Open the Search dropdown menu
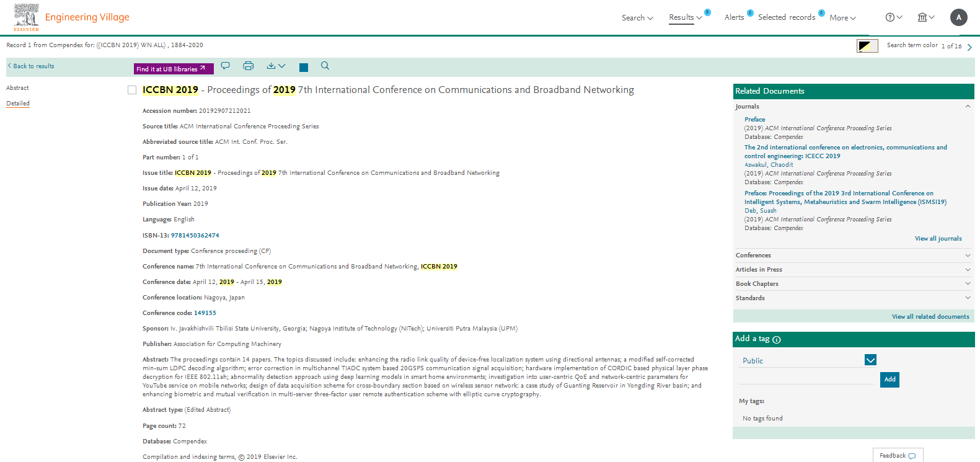This screenshot has width=980, height=462. pos(637,18)
